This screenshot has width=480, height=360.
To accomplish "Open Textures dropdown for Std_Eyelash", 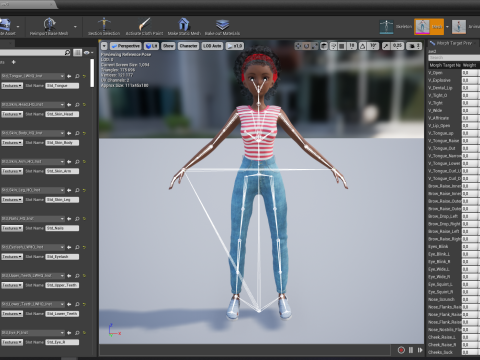I will tap(12, 257).
